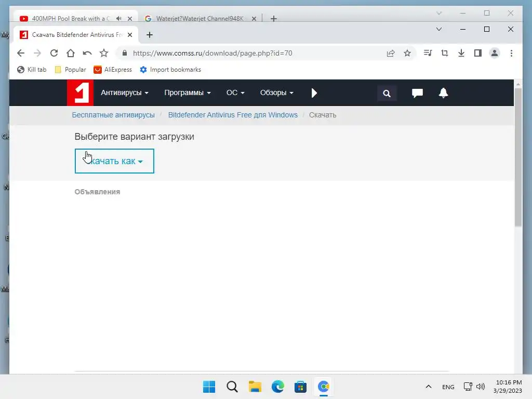
Task: Open network status tray icon
Action: tap(468, 387)
